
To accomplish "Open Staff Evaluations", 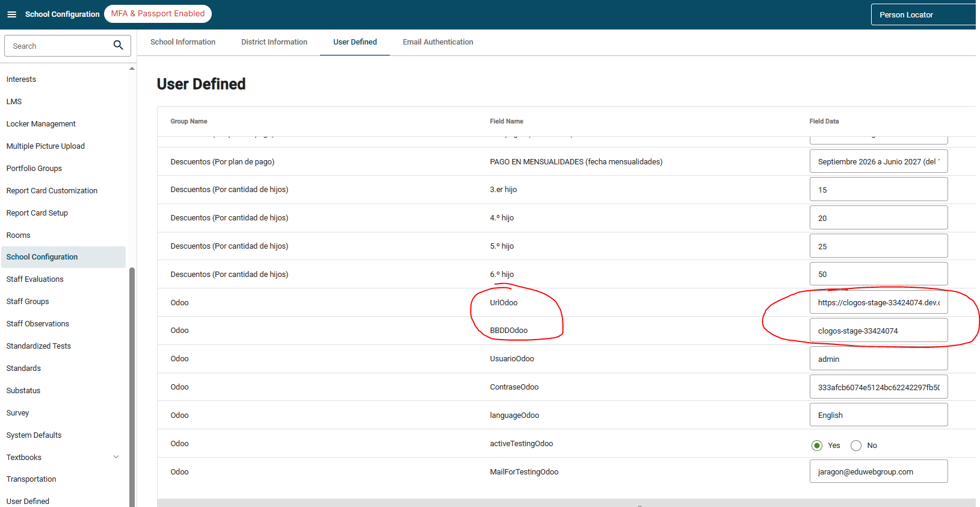I will coord(35,279).
